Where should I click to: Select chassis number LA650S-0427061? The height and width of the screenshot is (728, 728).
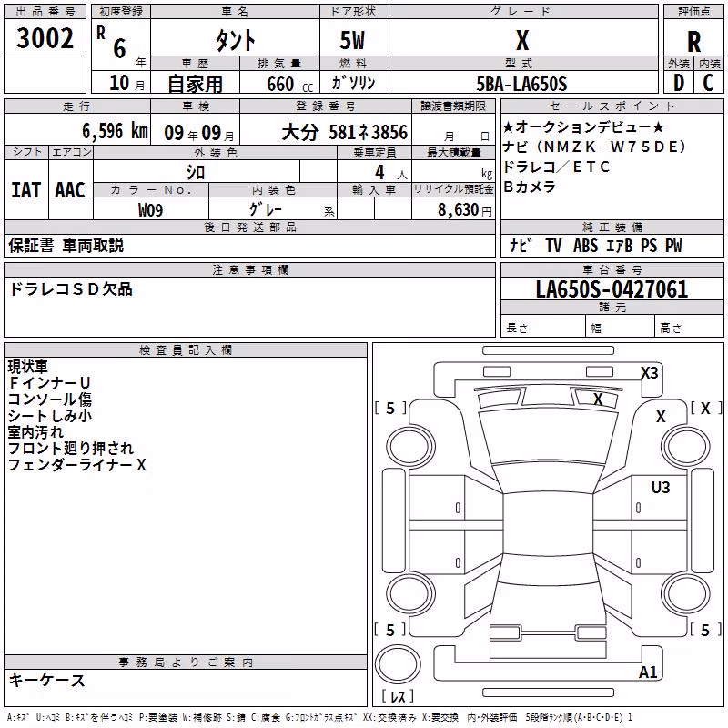pyautogui.click(x=612, y=289)
